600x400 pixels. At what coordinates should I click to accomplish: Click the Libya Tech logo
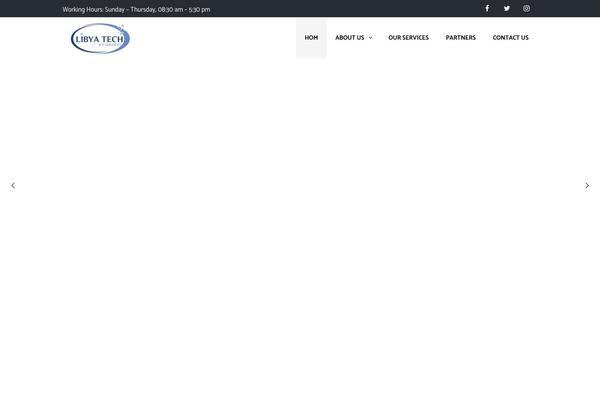pos(100,38)
